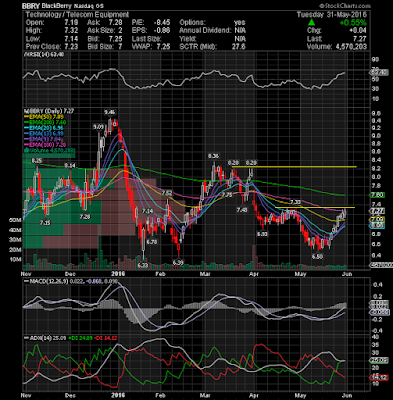The width and height of the screenshot is (393, 400).
Task: Click the 10M volume axis label
Action: 16,259
